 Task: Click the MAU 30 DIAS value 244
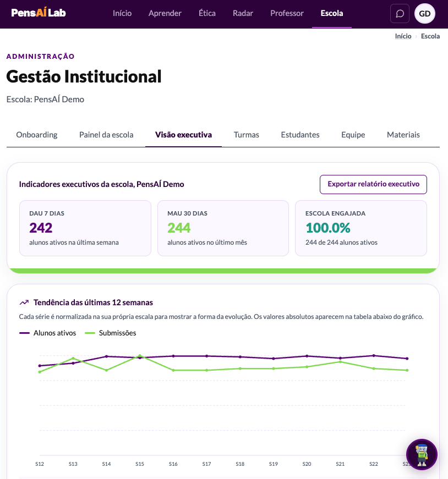[x=179, y=228]
